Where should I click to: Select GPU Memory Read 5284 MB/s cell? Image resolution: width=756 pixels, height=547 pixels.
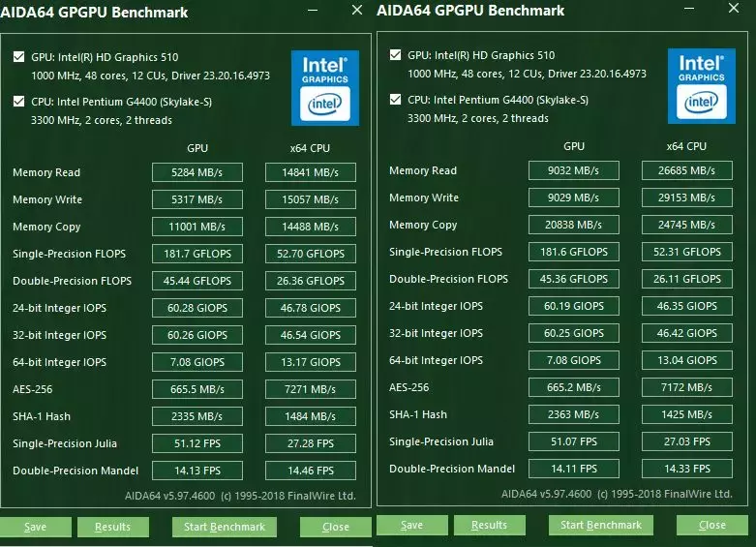197,172
